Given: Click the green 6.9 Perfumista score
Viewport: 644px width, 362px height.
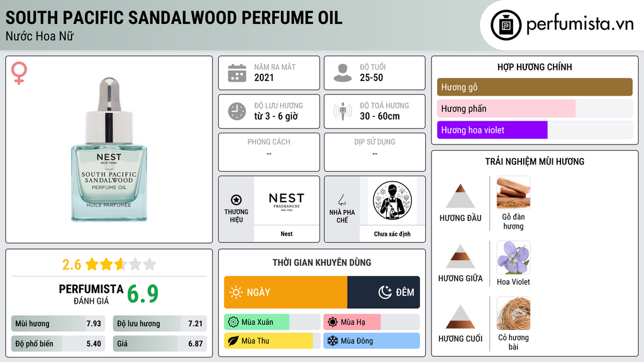Looking at the screenshot, I should coord(143,294).
